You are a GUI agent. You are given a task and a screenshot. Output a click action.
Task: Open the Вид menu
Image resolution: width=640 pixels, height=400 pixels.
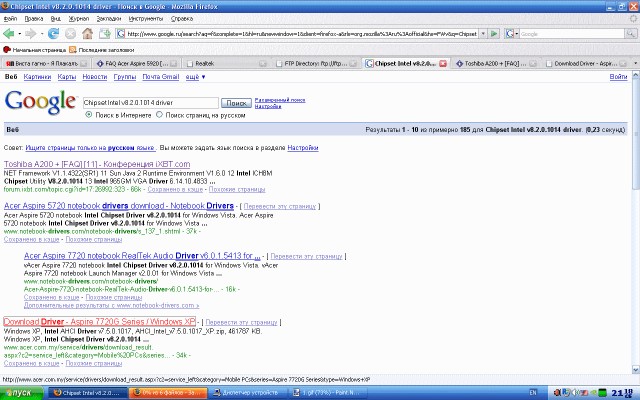point(56,19)
